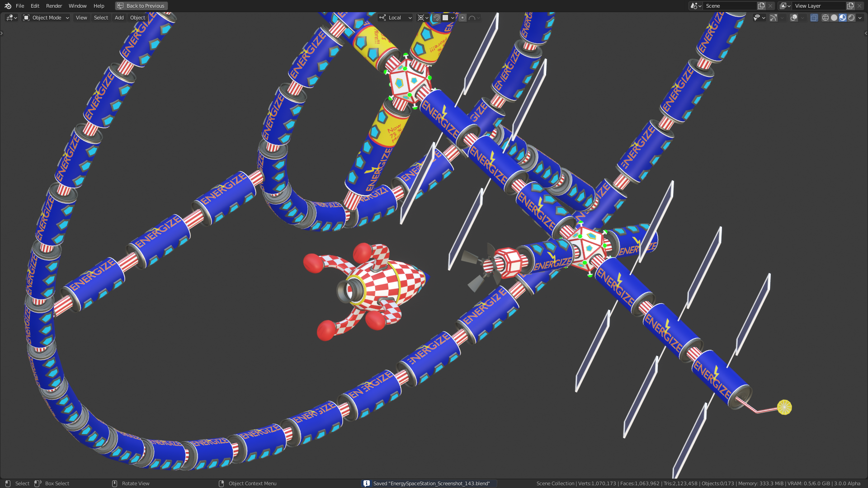Open the Add menu in viewport header
This screenshot has height=488, width=868.
click(x=119, y=18)
